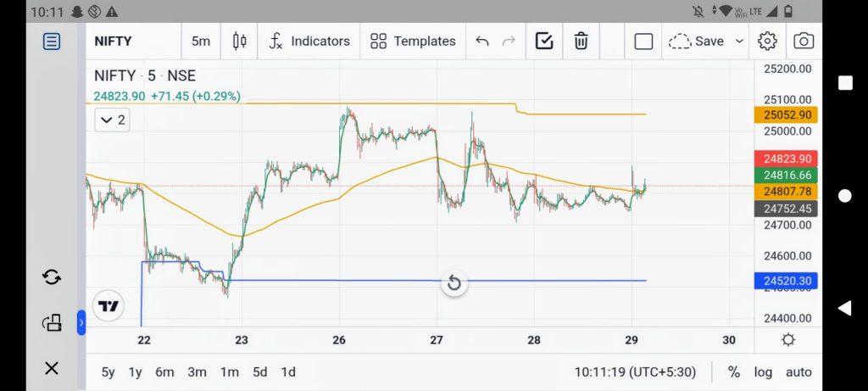Viewport: 868px width, 391px height.
Task: Select the 6m date range
Action: click(164, 372)
